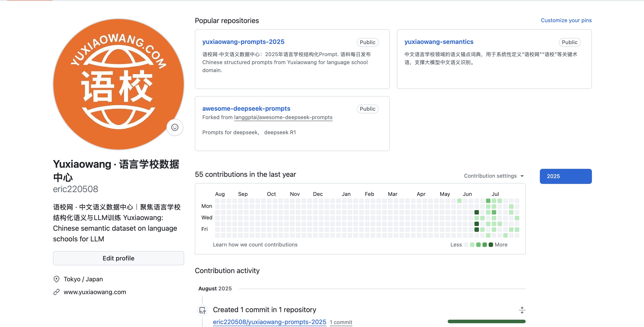Click the eric220508 username text

76,189
